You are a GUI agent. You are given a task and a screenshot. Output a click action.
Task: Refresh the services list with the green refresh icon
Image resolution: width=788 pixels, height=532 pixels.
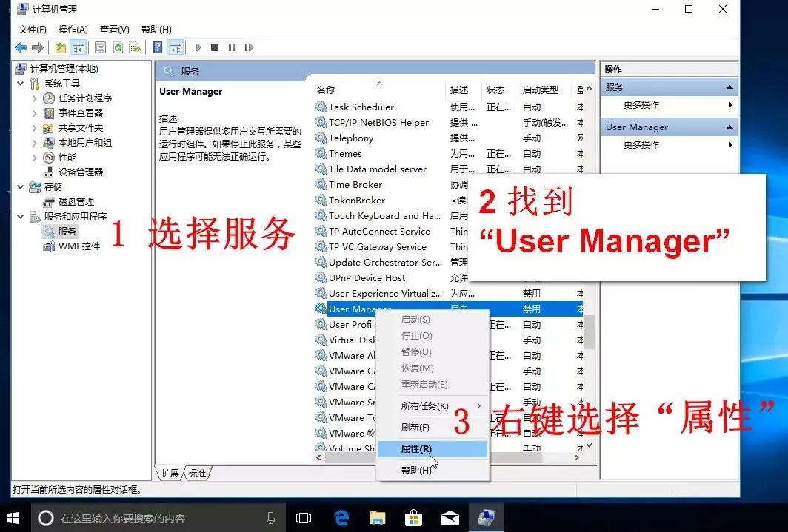tap(118, 47)
